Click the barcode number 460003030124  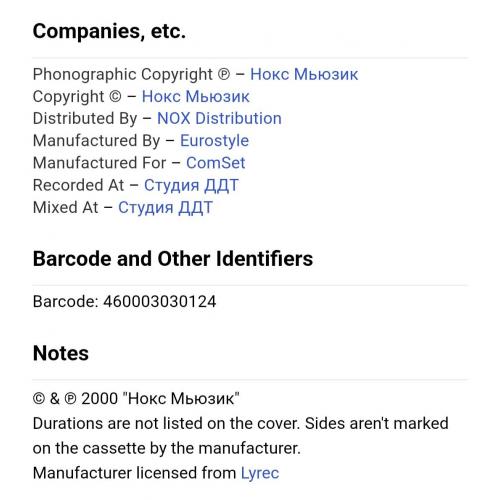click(x=160, y=301)
